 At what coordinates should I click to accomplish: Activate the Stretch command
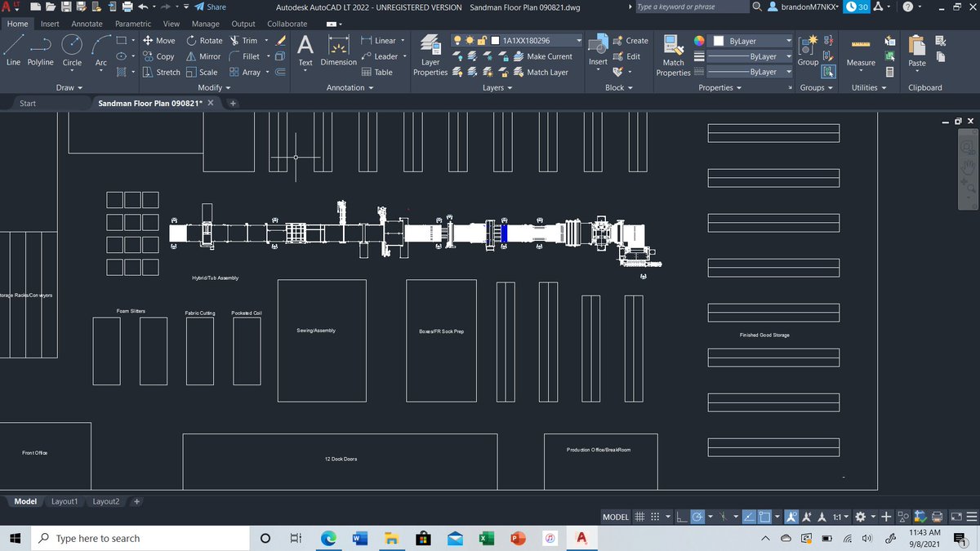point(161,72)
